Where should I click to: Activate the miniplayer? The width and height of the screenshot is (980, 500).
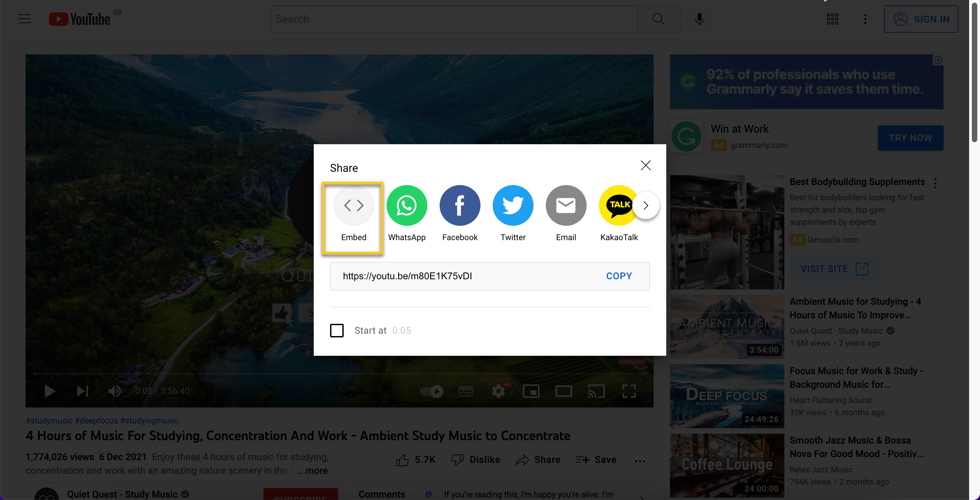531,391
